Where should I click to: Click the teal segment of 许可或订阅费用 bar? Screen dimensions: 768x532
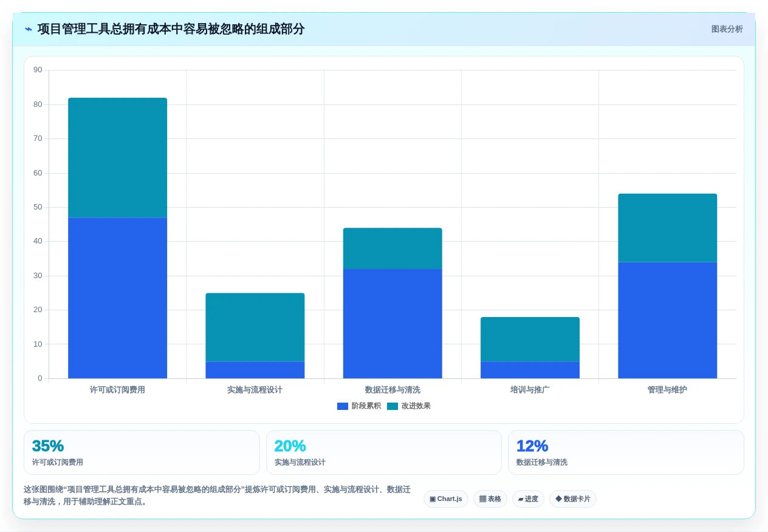(117, 158)
